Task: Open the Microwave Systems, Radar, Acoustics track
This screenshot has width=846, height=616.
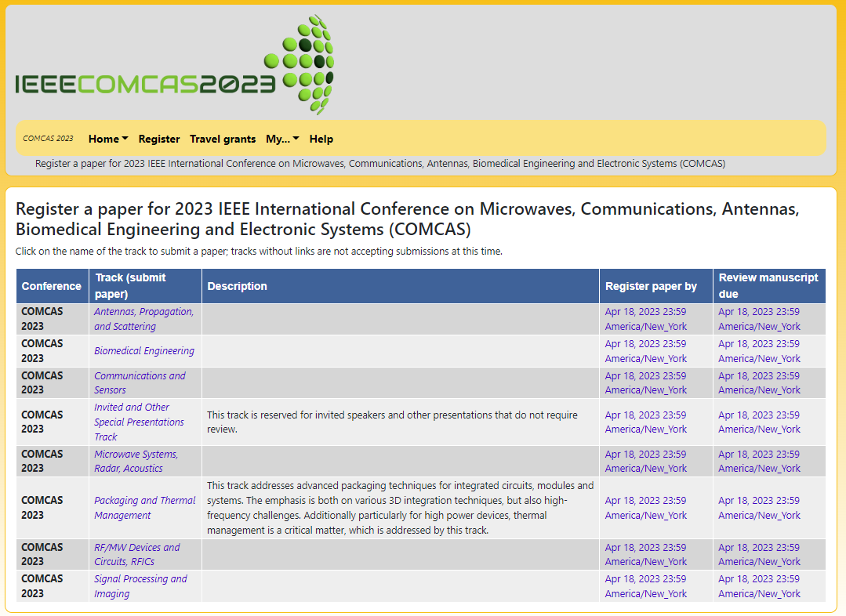Action: pyautogui.click(x=136, y=461)
